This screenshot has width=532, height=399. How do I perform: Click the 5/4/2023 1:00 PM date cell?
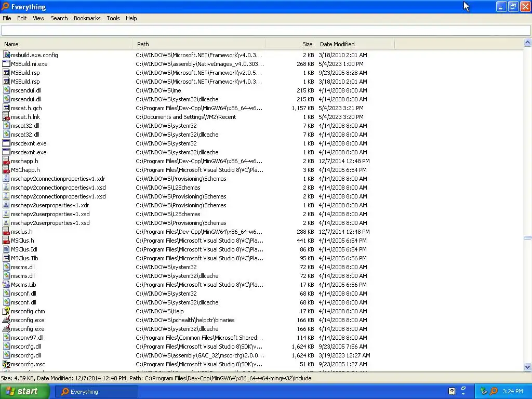pyautogui.click(x=341, y=64)
